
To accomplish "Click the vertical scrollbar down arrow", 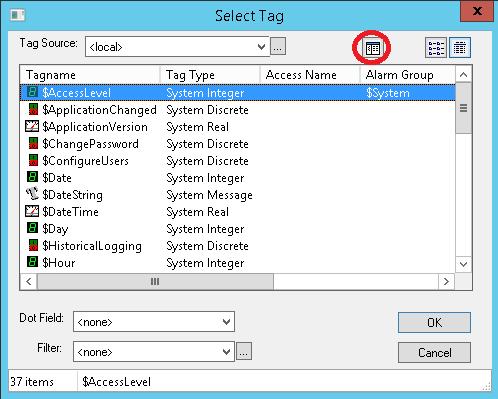I will click(463, 264).
